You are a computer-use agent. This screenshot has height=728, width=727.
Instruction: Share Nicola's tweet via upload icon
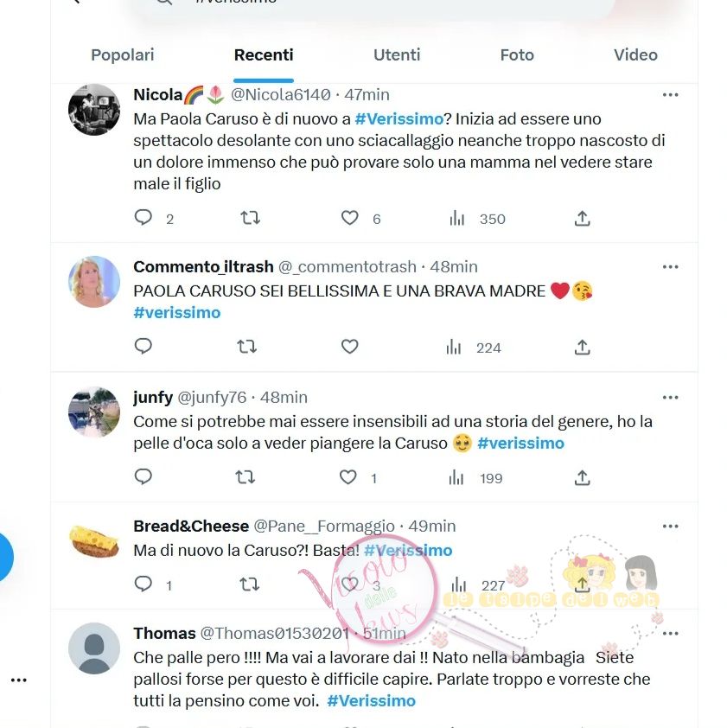(582, 218)
